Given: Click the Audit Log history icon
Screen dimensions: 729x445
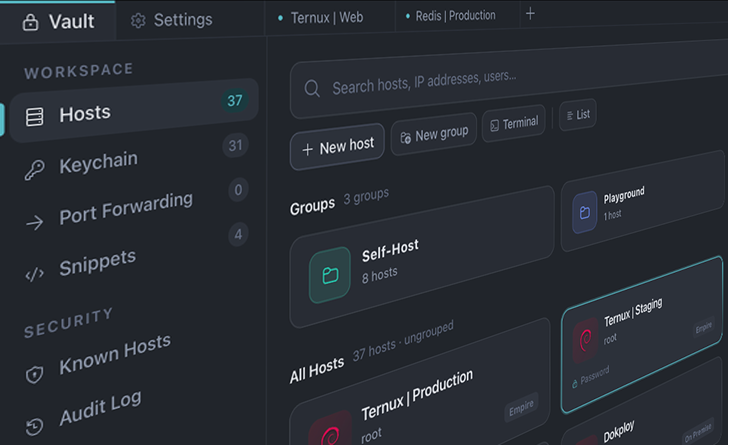Looking at the screenshot, I should [x=34, y=426].
